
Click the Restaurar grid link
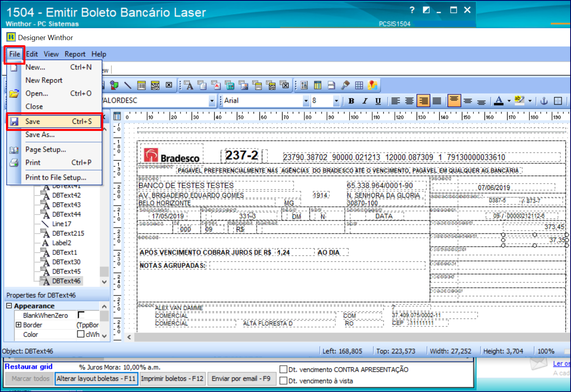pyautogui.click(x=29, y=367)
